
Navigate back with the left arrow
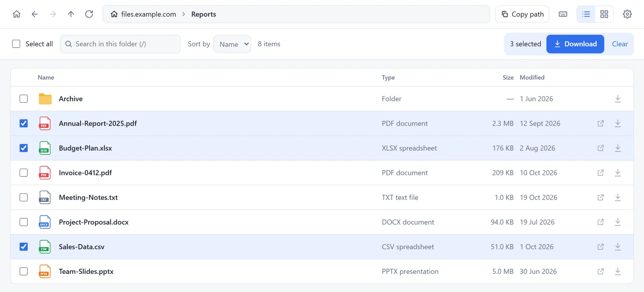pos(35,14)
